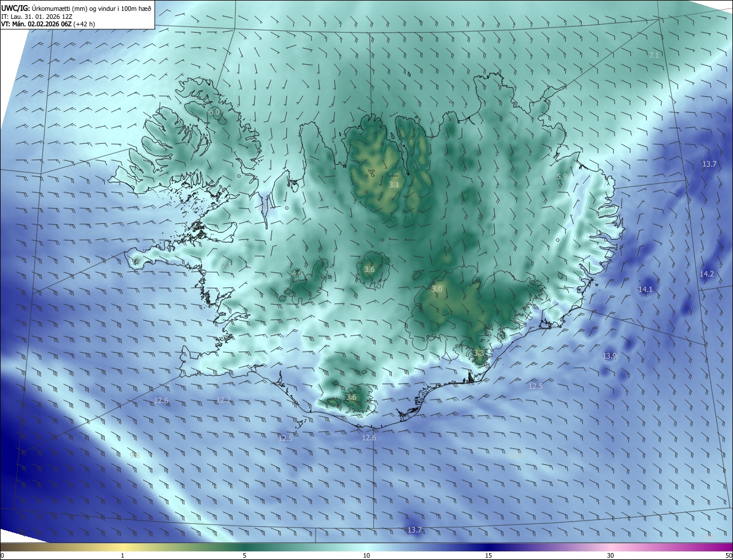
Task: Click the '1' tick on the color scale
Action: coord(123,555)
